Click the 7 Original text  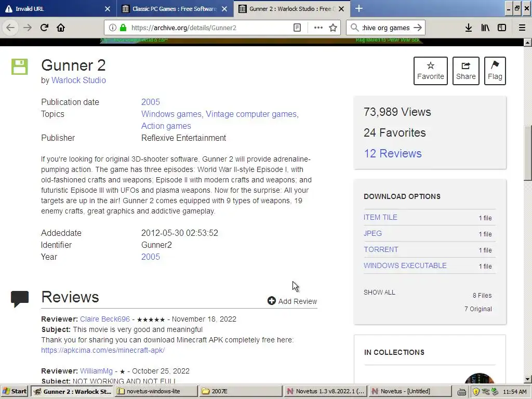pyautogui.click(x=478, y=309)
